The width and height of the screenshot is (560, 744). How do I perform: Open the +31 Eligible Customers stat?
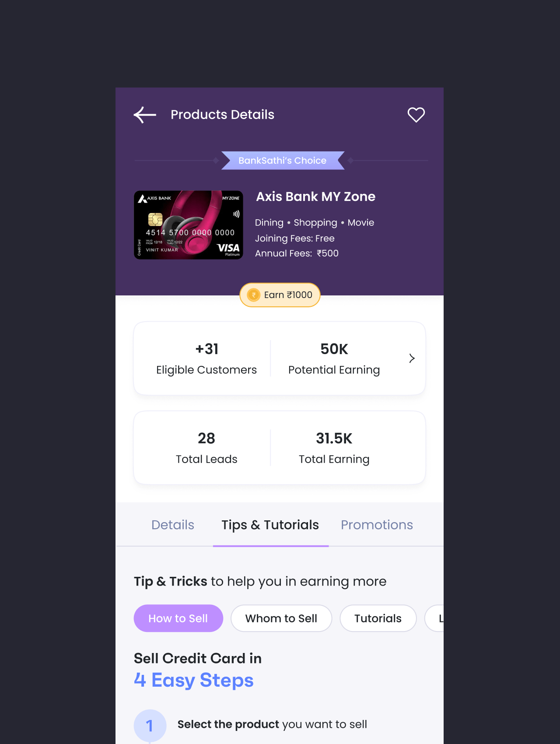(206, 358)
